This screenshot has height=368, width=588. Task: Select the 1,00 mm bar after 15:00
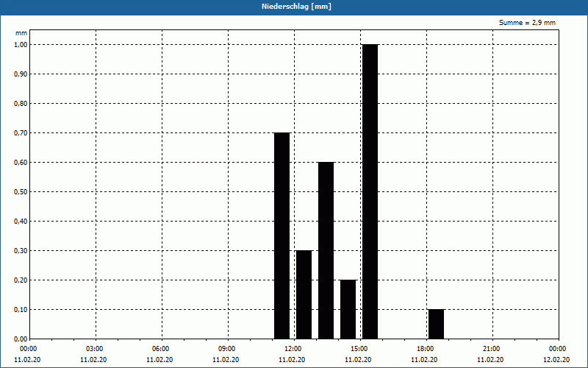370,191
